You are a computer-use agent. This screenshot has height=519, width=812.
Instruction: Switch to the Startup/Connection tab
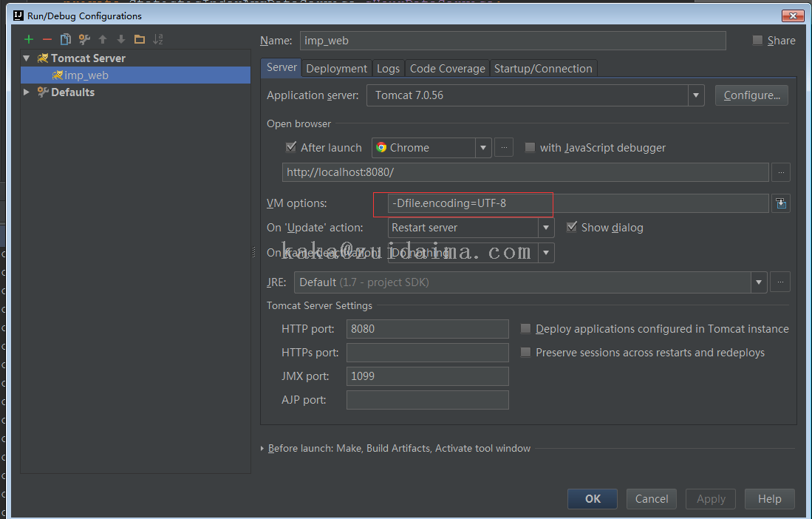tap(543, 68)
